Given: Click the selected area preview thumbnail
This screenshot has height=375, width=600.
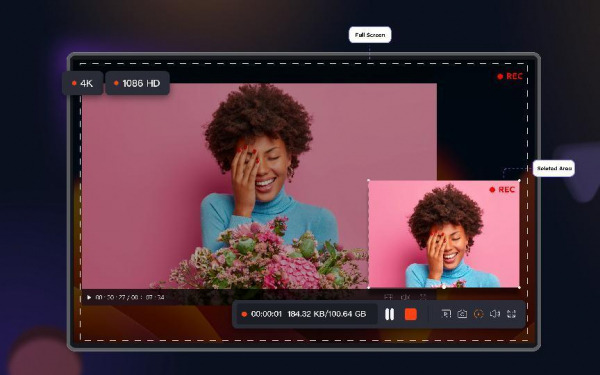Looking at the screenshot, I should (444, 234).
